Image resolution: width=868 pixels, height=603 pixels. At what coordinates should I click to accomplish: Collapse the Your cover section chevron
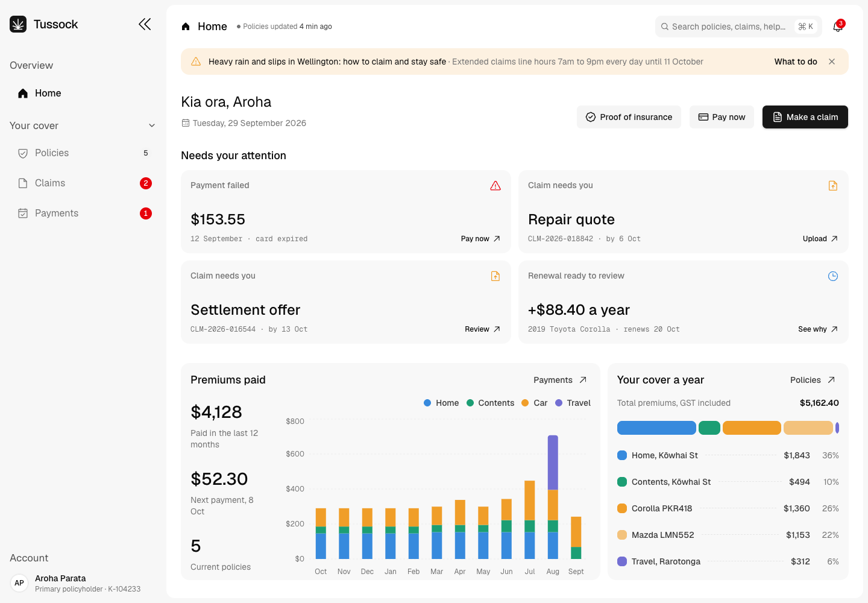[152, 125]
